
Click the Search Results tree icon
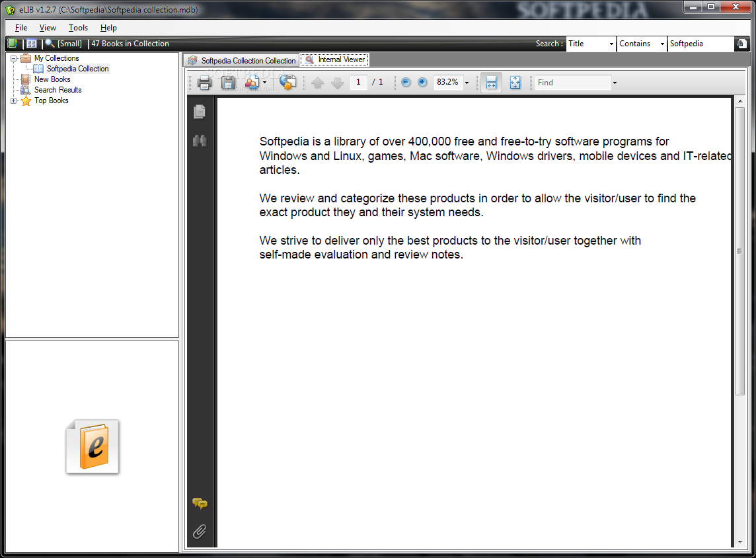point(26,90)
